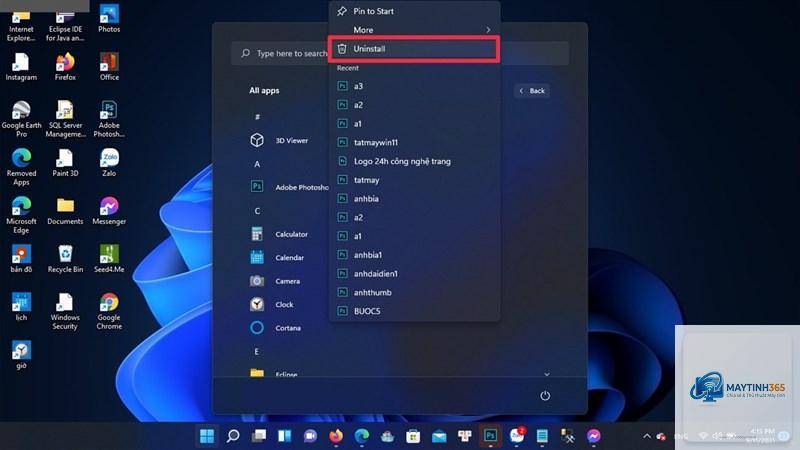The image size is (800, 450).
Task: Click the power button in Start menu
Action: [545, 395]
